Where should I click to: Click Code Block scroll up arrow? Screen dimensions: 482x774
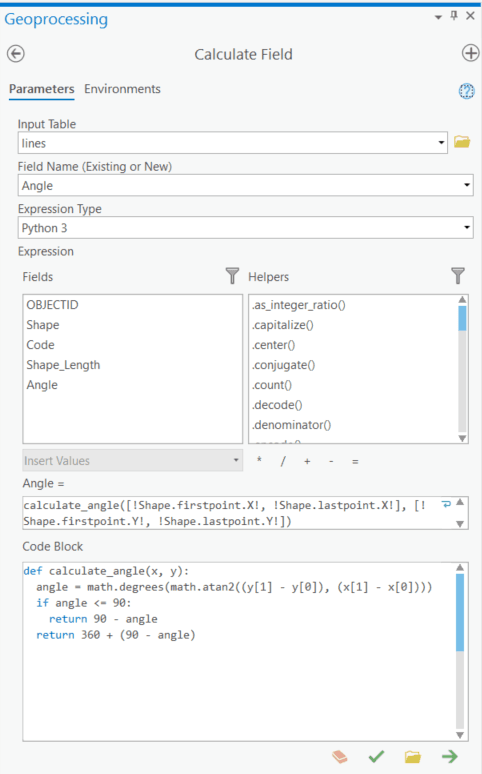click(460, 568)
